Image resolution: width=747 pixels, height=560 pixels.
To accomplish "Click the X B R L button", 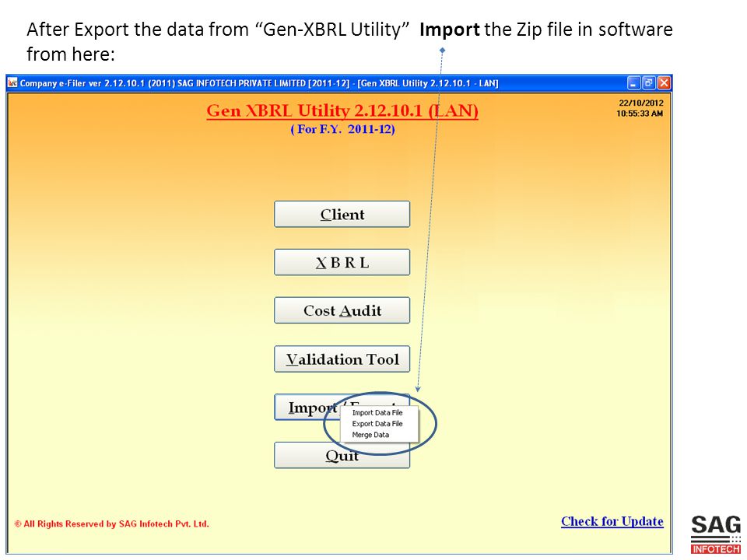I will click(x=342, y=262).
